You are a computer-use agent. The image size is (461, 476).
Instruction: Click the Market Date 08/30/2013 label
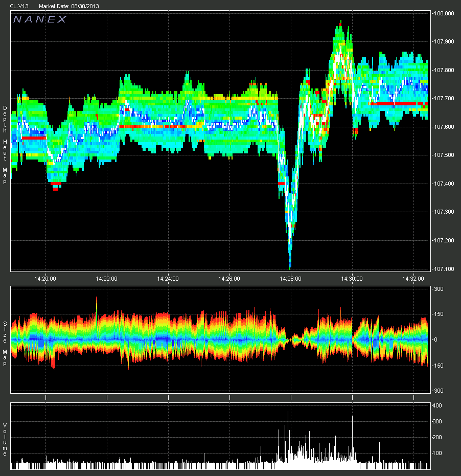click(69, 6)
